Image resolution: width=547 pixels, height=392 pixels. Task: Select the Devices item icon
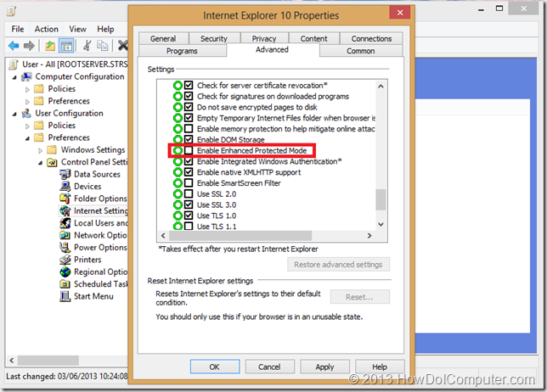click(x=65, y=187)
